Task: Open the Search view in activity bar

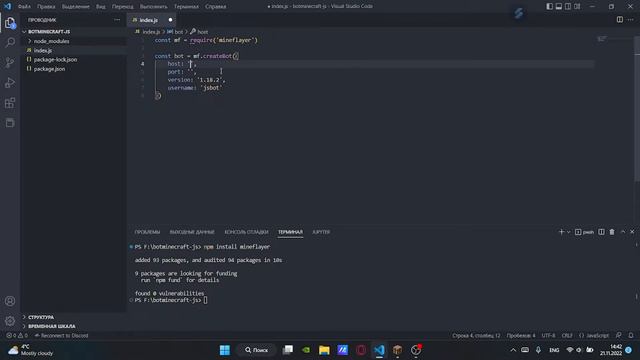Action: coord(10,42)
